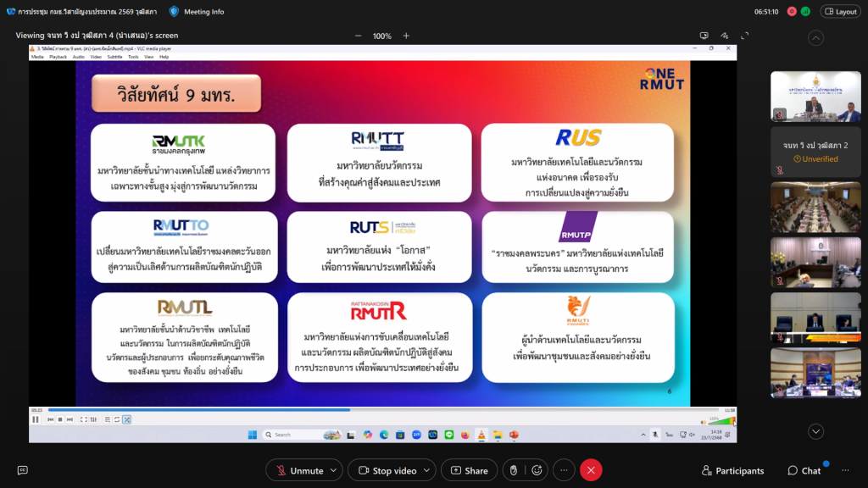The height and width of the screenshot is (488, 868).
Task: Open more options ellipsis beside reactions
Action: tap(564, 470)
